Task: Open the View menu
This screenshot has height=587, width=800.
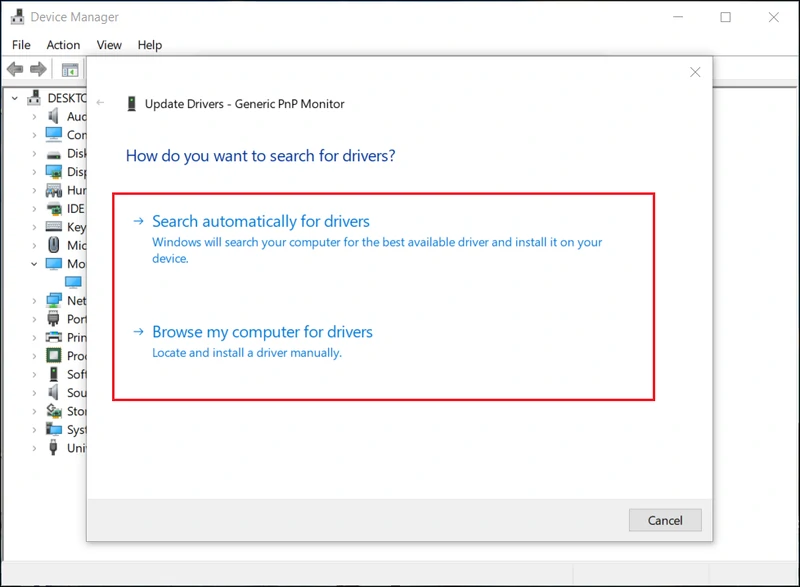Action: pos(109,45)
